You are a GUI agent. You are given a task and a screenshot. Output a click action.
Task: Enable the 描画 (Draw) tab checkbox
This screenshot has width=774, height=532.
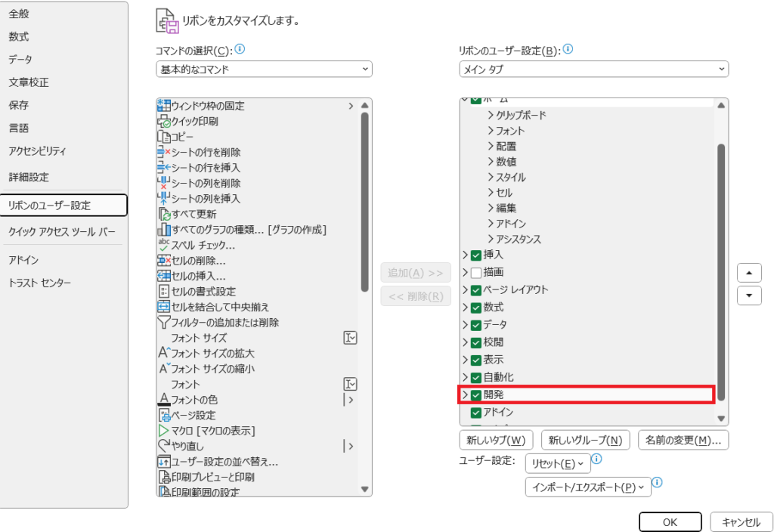coord(475,272)
